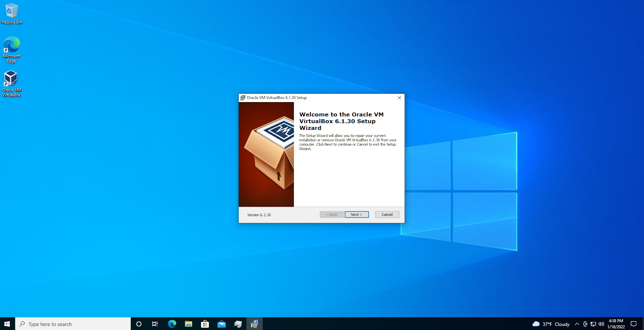The height and width of the screenshot is (330, 644).
Task: Show hidden system tray icons
Action: click(x=577, y=324)
